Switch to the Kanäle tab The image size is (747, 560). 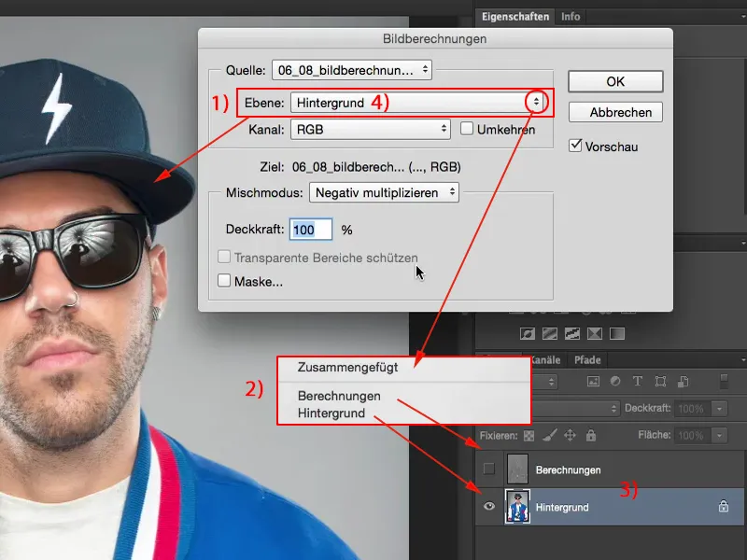(545, 360)
